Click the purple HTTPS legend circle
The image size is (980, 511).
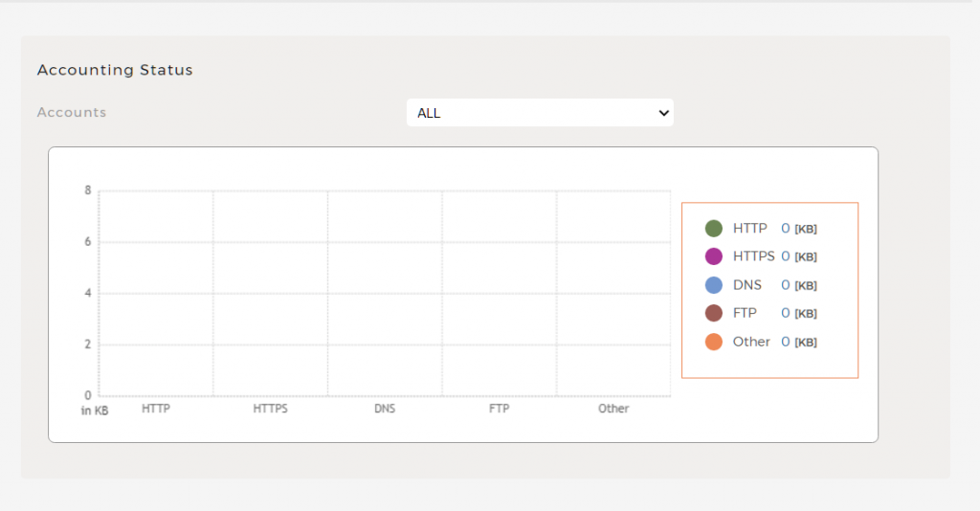click(x=713, y=256)
